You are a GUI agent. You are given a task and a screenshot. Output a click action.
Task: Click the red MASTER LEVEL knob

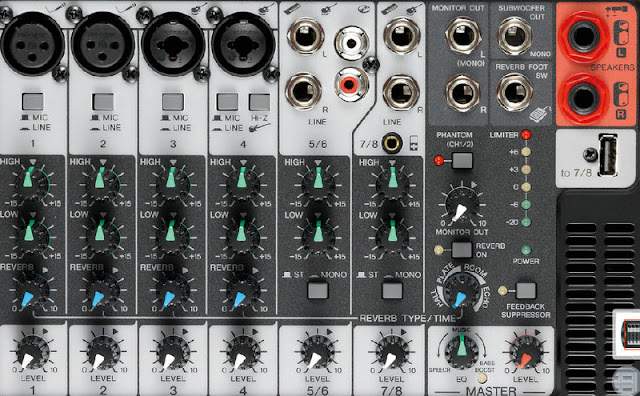526,352
